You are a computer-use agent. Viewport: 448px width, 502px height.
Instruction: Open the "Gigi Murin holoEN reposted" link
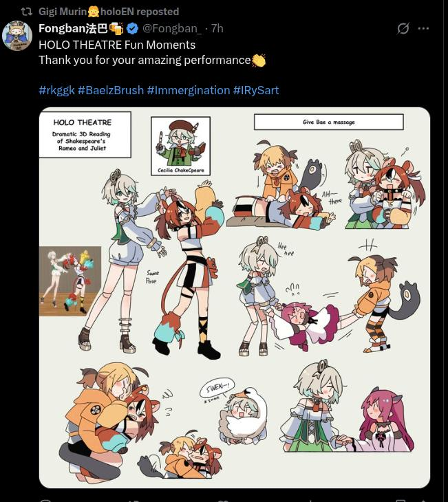(109, 12)
